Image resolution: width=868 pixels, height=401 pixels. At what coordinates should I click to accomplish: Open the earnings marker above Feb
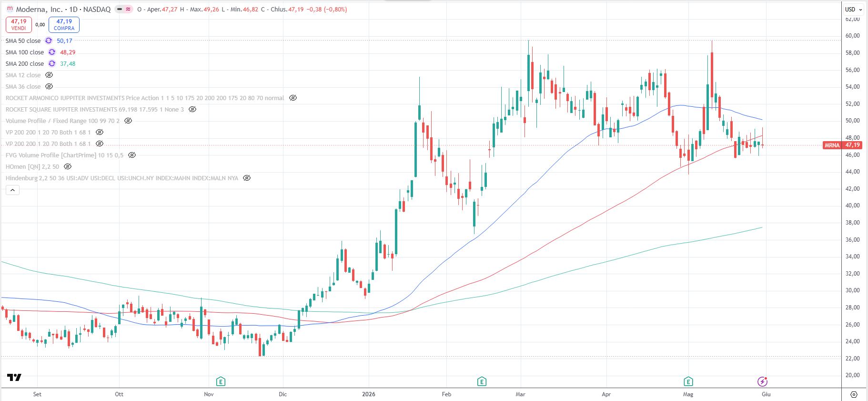pyautogui.click(x=482, y=381)
